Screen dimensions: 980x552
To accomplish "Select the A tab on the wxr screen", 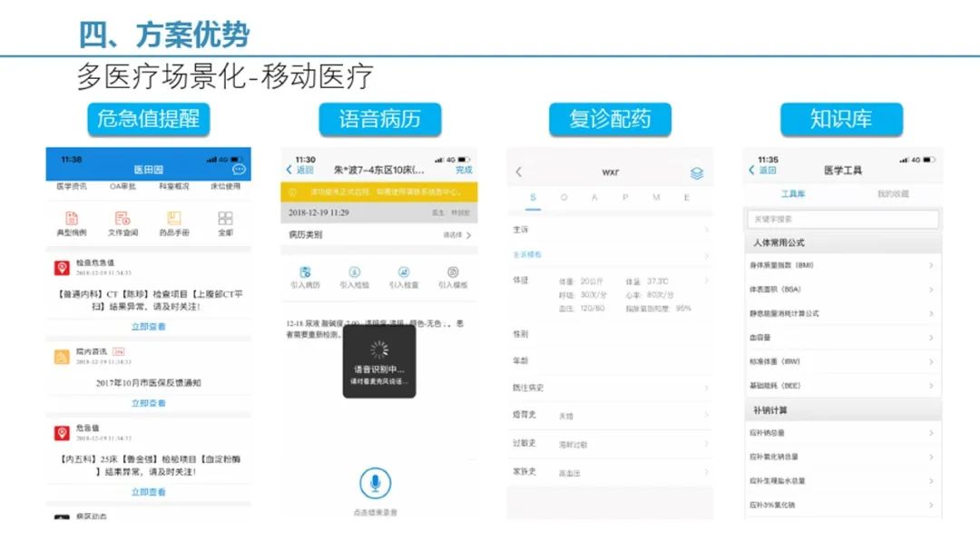I will 594,198.
